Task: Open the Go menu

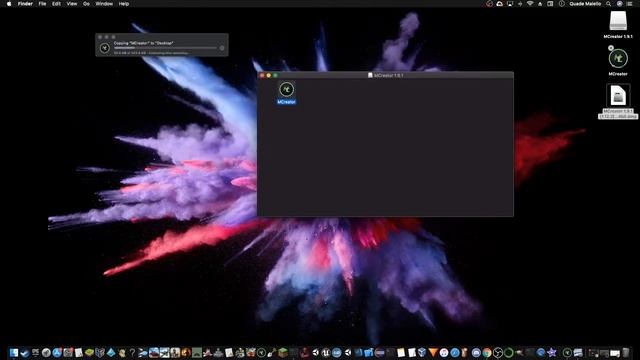Action: (86, 4)
